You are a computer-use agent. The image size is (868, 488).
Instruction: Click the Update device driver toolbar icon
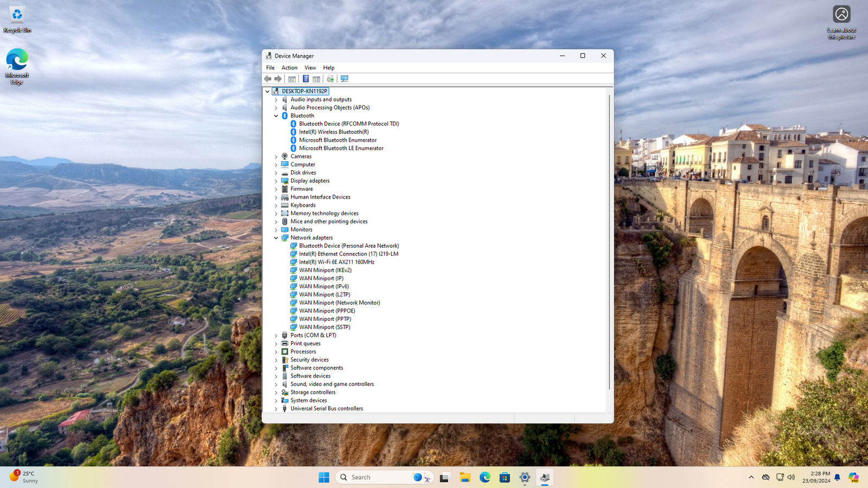pos(330,79)
